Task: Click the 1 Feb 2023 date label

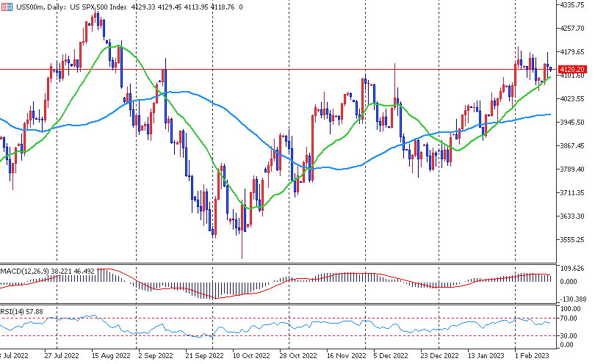Action: click(533, 354)
